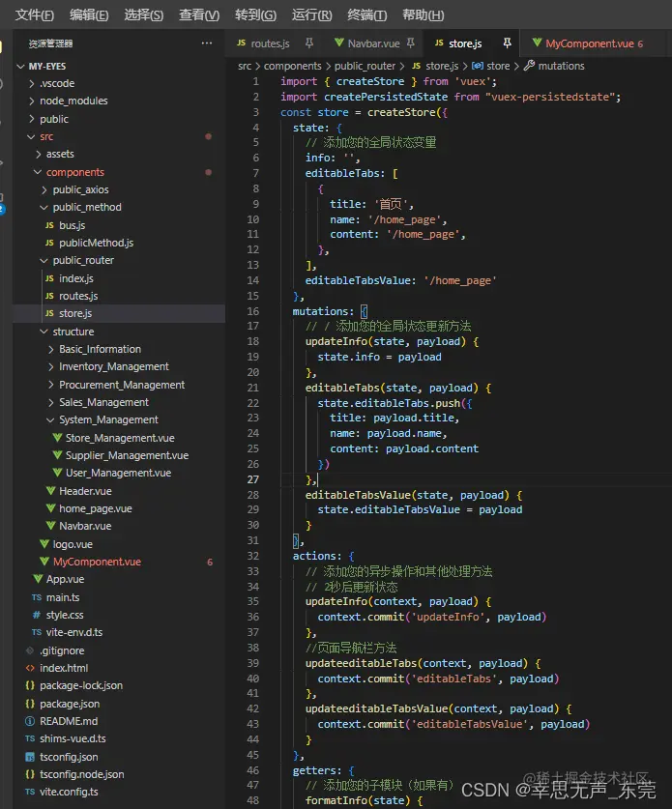Open the 运行(R) menu
The width and height of the screenshot is (672, 809).
[x=311, y=14]
